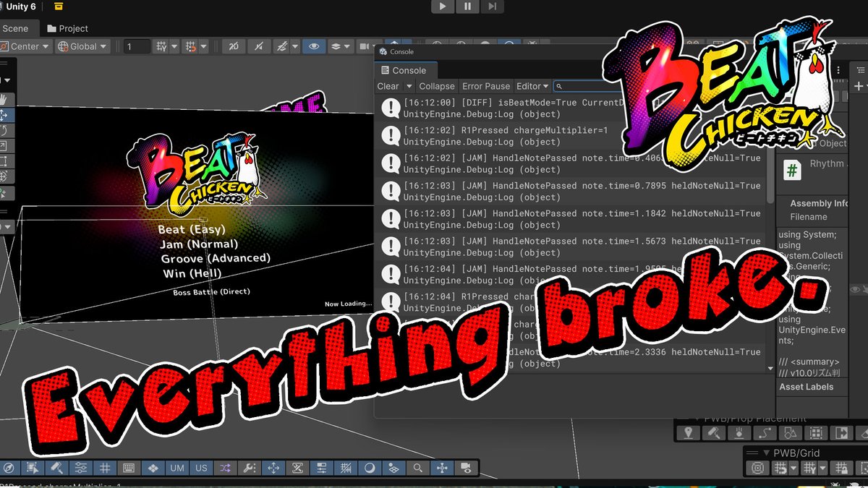
Task: Click the Step frame button
Action: [491, 7]
